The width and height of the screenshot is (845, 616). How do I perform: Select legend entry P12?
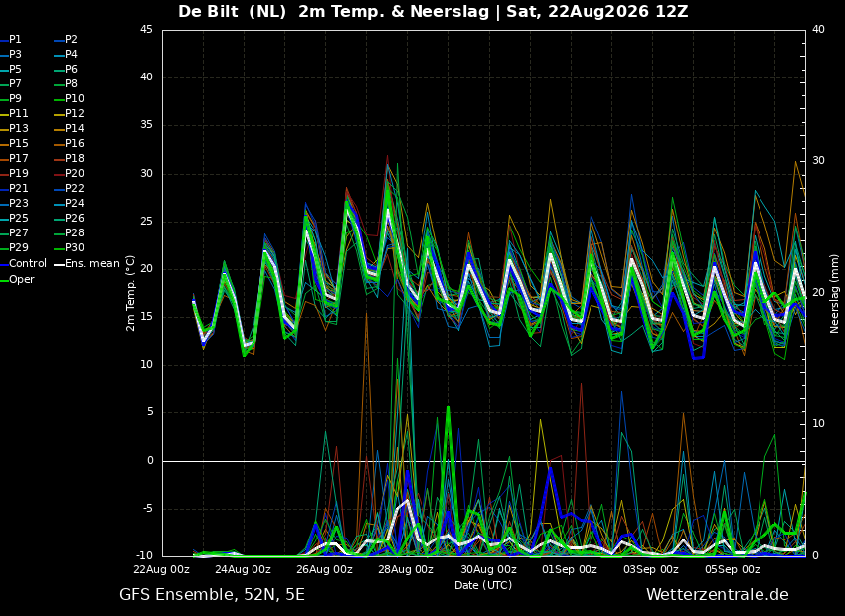coord(75,113)
